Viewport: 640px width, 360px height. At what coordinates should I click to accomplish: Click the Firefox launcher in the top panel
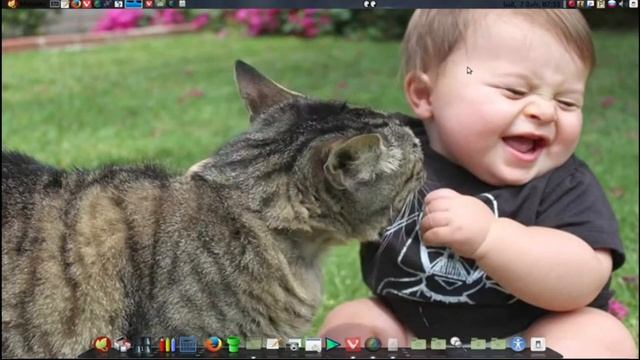pyautogui.click(x=76, y=4)
